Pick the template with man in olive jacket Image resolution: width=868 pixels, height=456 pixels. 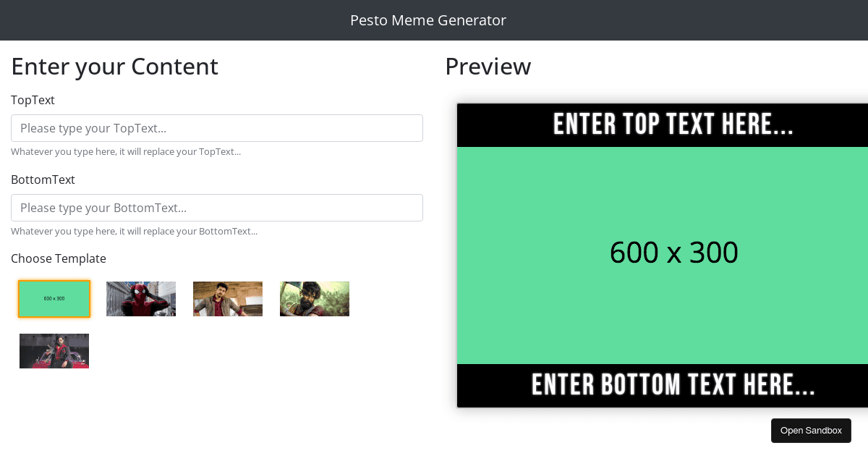(228, 299)
